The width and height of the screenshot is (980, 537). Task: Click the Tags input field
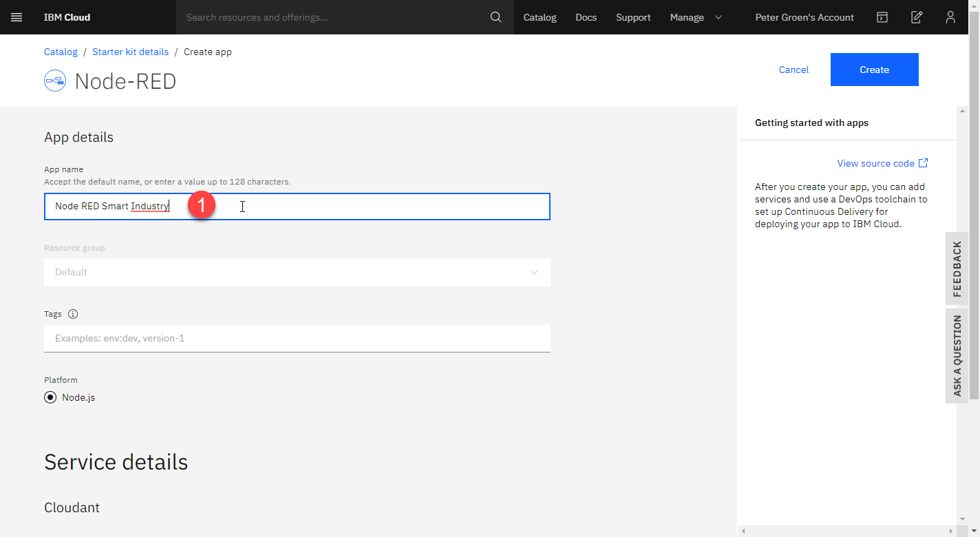(297, 338)
